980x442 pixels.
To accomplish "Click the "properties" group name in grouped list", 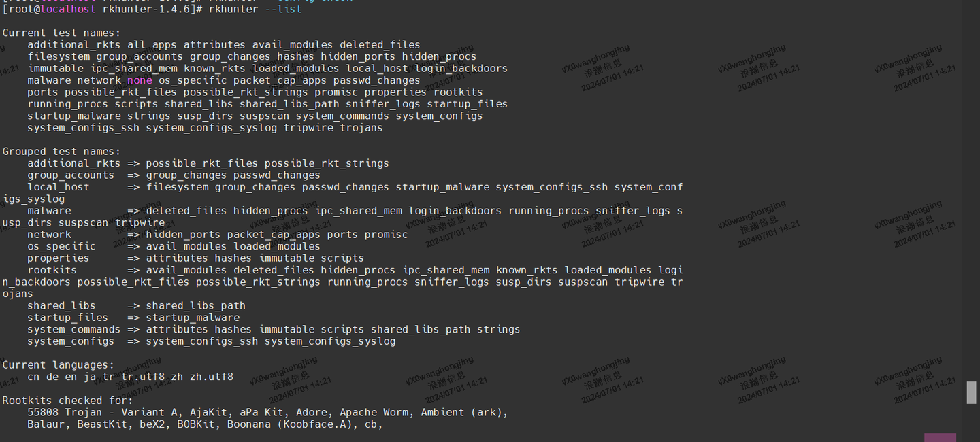I will [58, 258].
